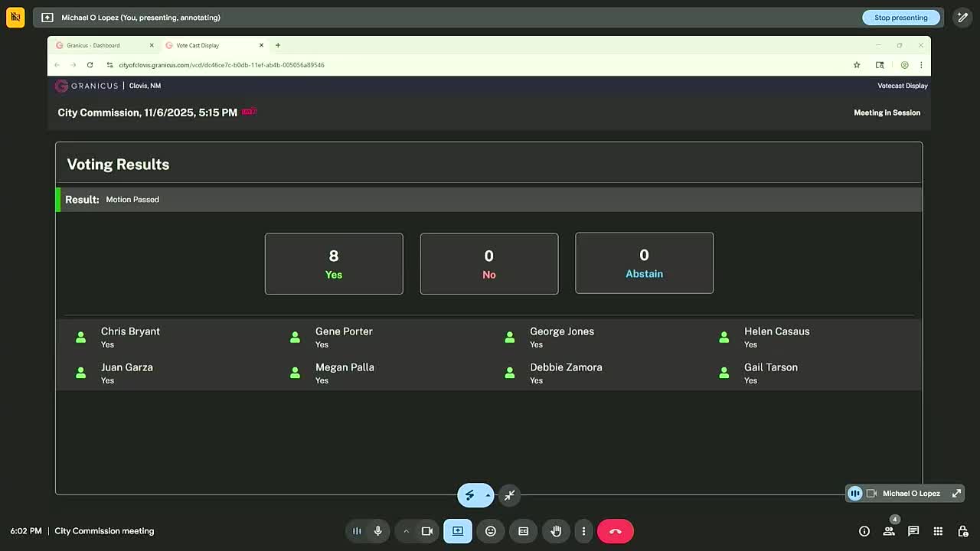Open the more options three-dot menu

(x=583, y=531)
